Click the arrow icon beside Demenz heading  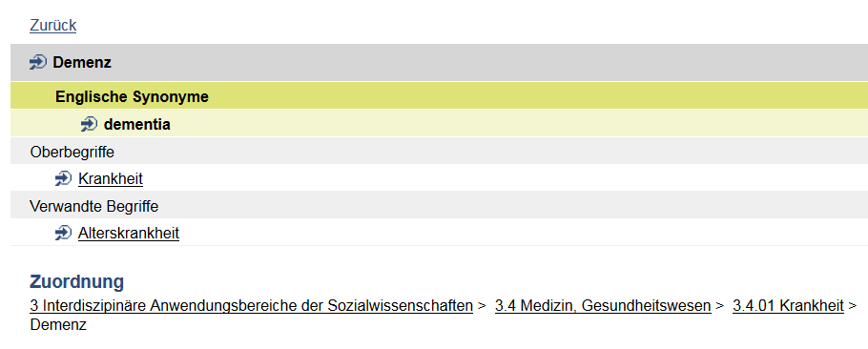click(x=37, y=63)
